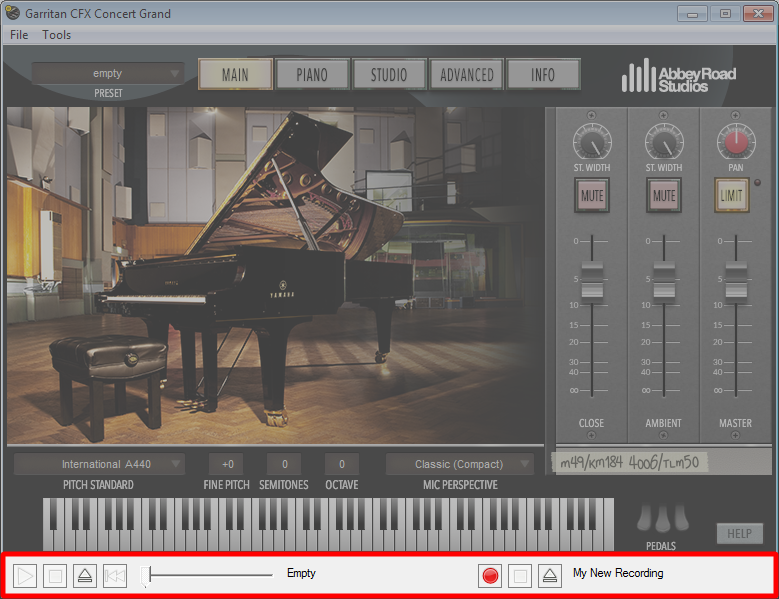Image resolution: width=779 pixels, height=599 pixels.
Task: Click the recorder eject/save button
Action: click(550, 576)
